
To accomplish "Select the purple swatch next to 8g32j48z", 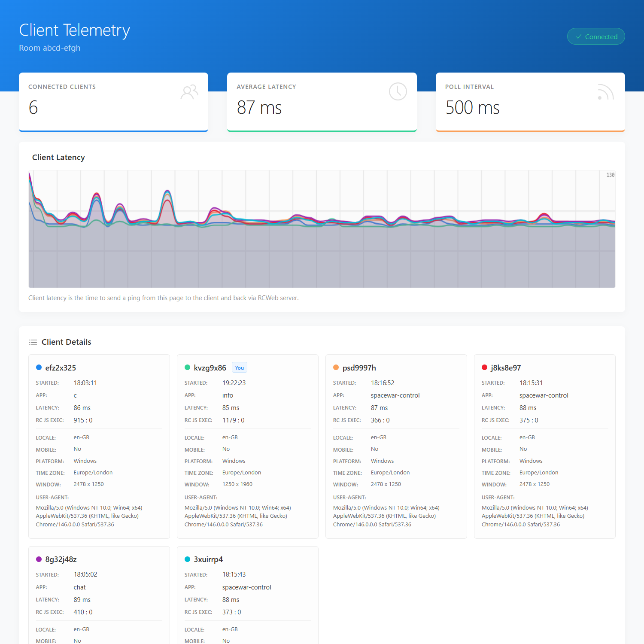I will coord(38,559).
